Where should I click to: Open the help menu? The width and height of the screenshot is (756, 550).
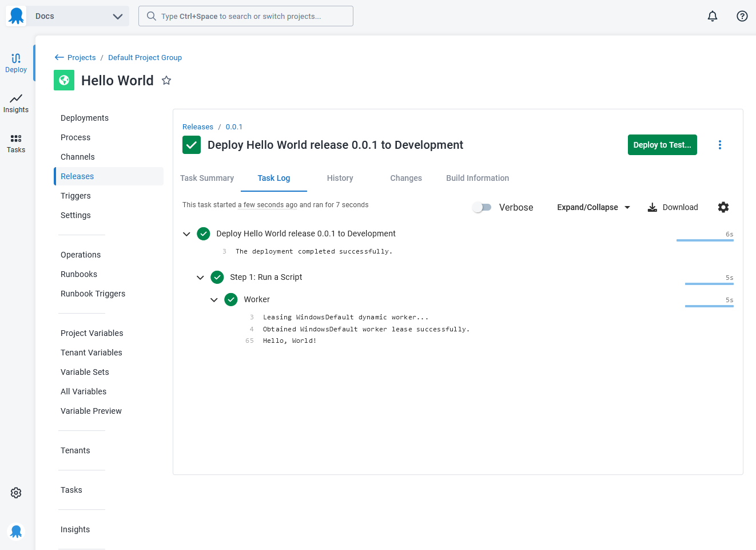tap(742, 16)
